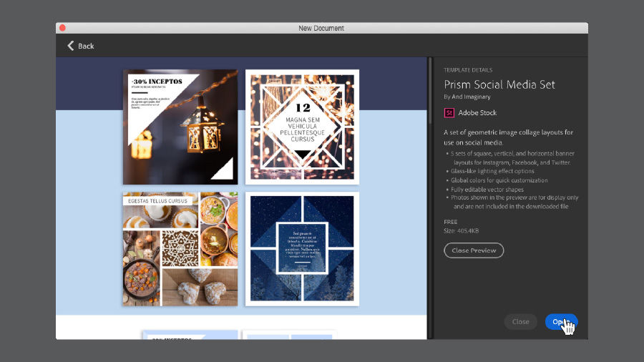
Task: Click the geometric image collage description text
Action: click(508, 137)
